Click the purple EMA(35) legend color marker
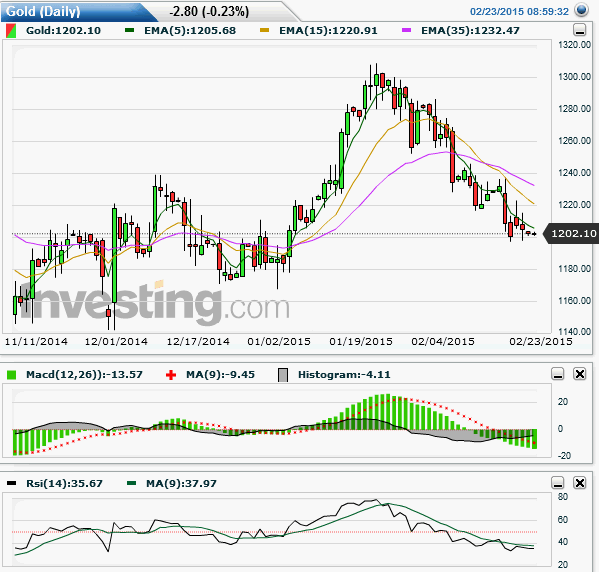The width and height of the screenshot is (599, 572). (406, 30)
